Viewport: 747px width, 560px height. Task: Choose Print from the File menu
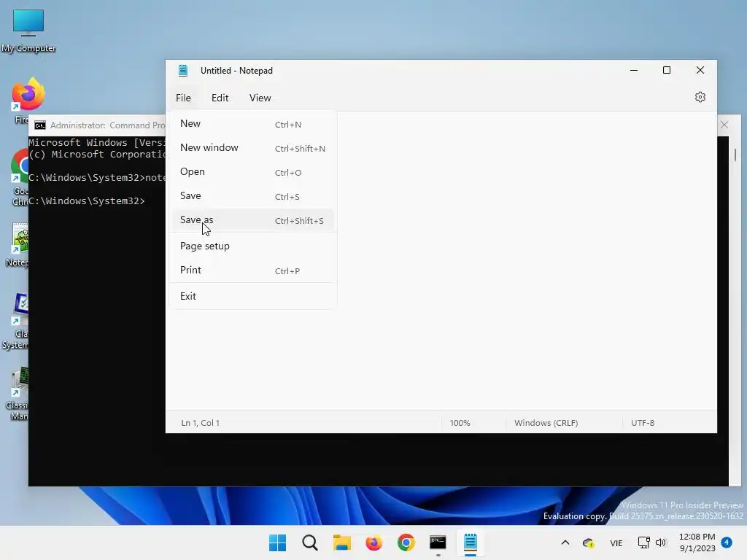(x=252, y=270)
